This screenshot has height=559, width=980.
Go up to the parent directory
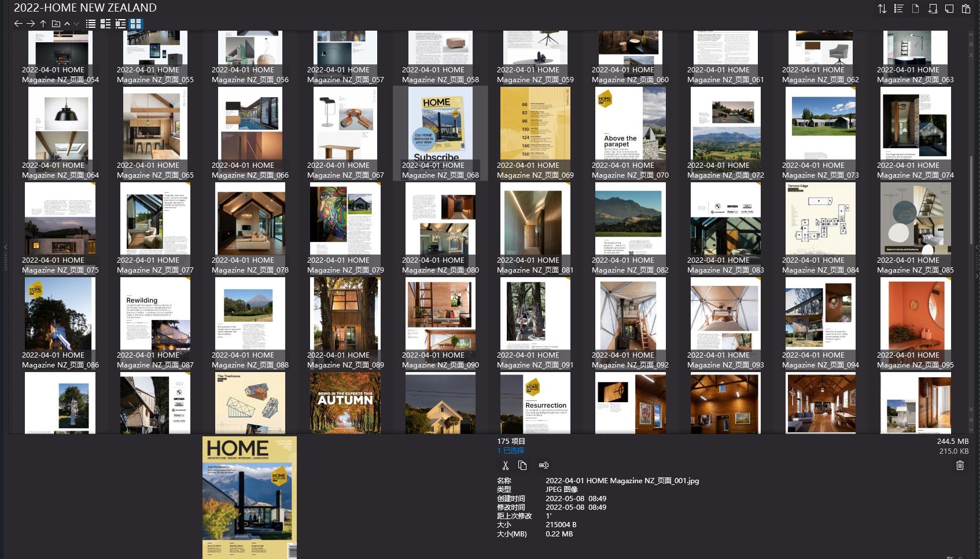43,24
